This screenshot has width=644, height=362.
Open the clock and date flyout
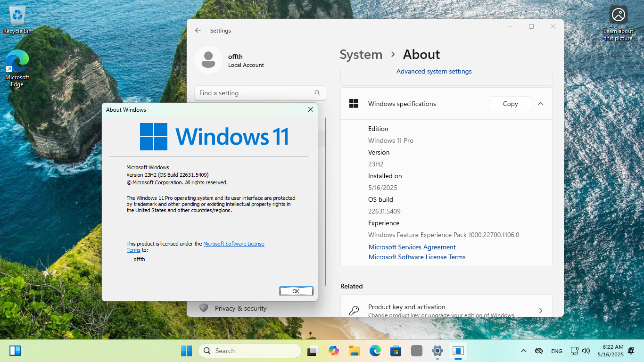click(611, 351)
